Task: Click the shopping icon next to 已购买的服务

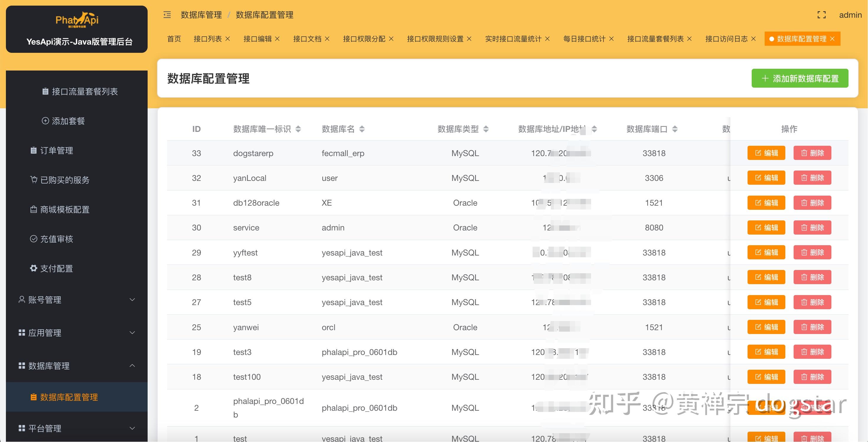Action: (33, 180)
